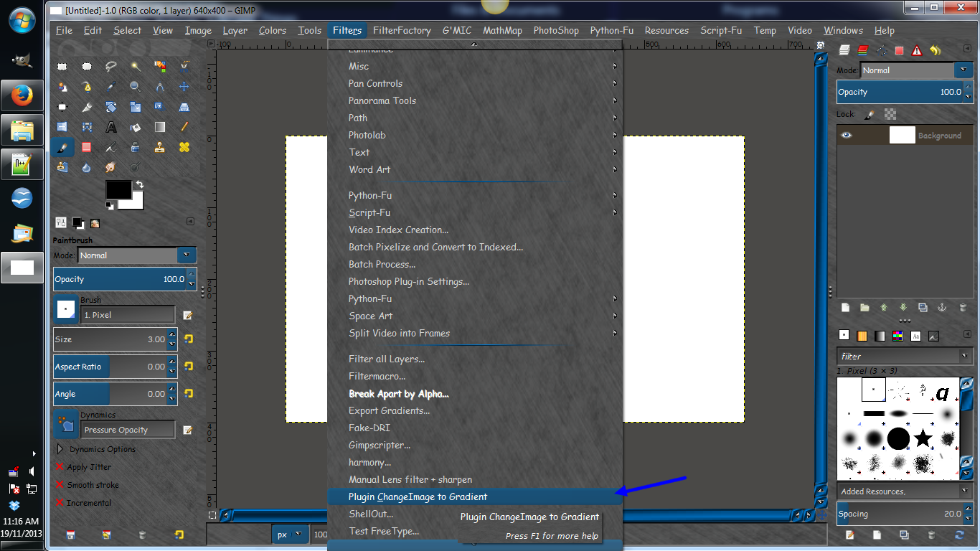Open the brush selector preview button
The image size is (980, 551).
coord(66,310)
